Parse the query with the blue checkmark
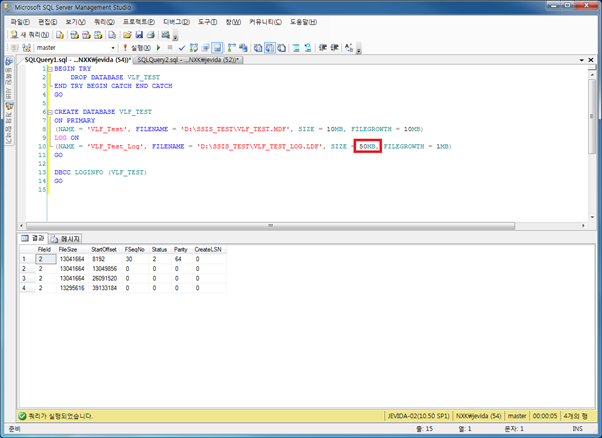 [182, 48]
